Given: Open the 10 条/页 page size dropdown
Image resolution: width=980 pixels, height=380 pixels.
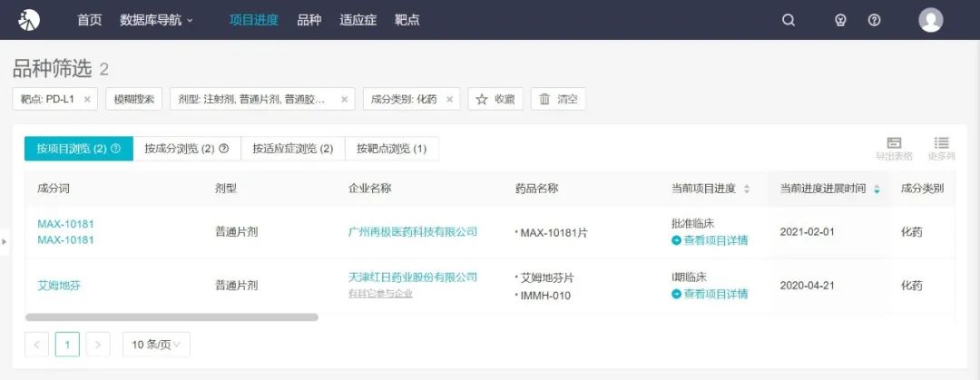Looking at the screenshot, I should click(156, 345).
